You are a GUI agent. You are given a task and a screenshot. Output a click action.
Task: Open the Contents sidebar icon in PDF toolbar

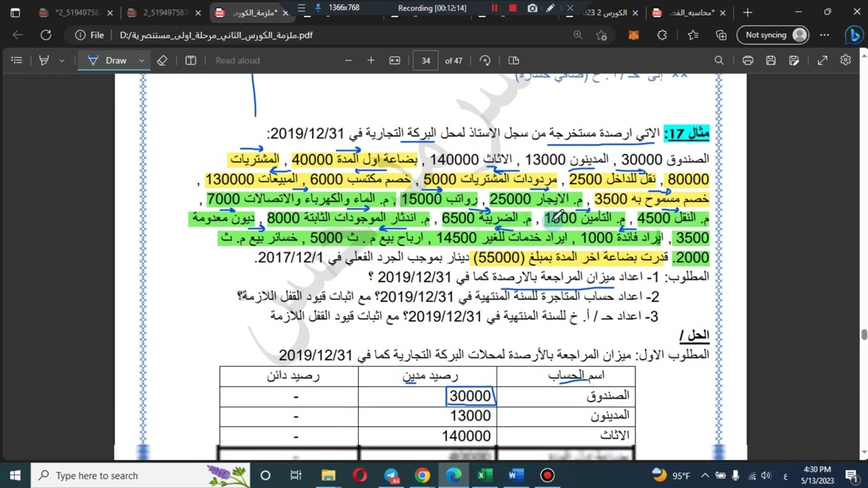17,60
